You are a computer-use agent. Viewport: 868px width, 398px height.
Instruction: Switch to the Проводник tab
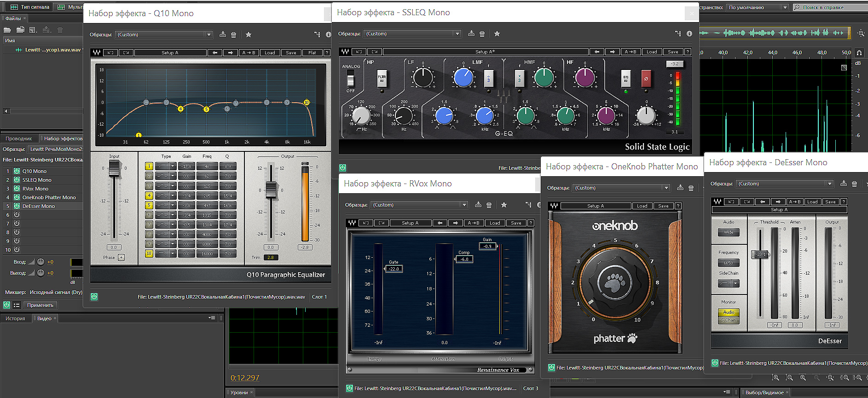[19, 138]
